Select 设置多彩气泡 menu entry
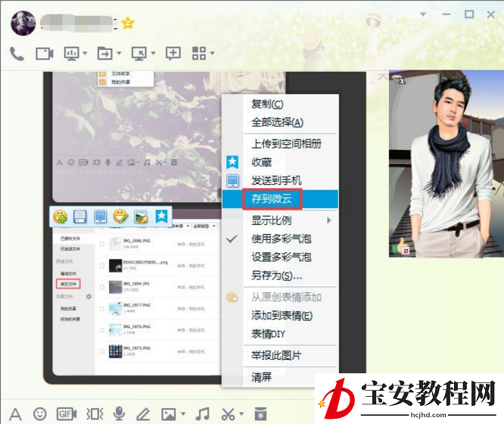 pyautogui.click(x=282, y=257)
